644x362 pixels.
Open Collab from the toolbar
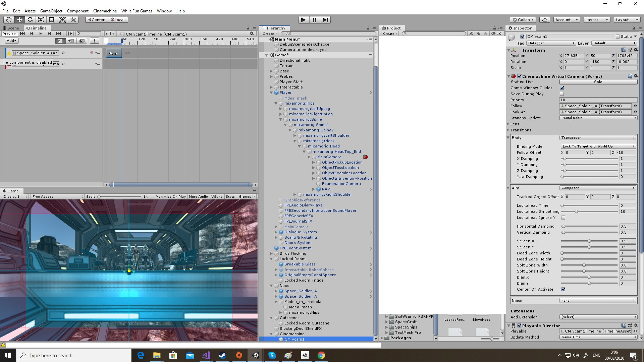click(x=522, y=20)
